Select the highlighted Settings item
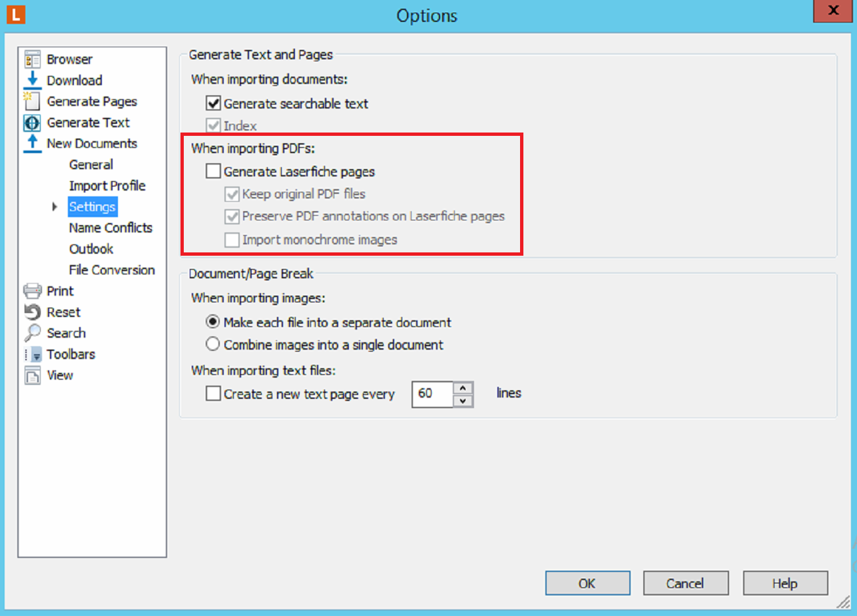The width and height of the screenshot is (857, 616). (93, 206)
